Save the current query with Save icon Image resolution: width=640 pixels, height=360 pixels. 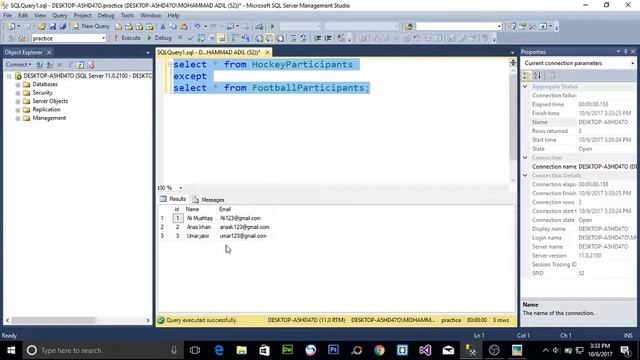(x=52, y=26)
